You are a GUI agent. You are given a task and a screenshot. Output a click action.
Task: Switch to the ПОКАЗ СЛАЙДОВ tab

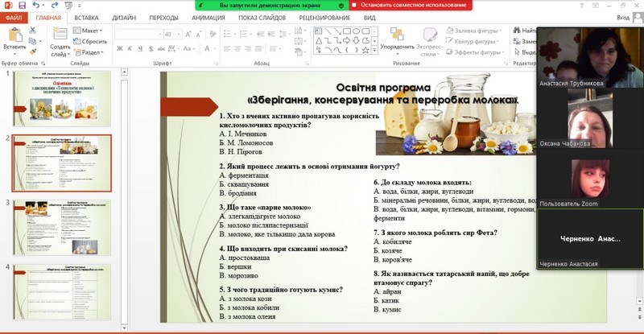[x=262, y=18]
